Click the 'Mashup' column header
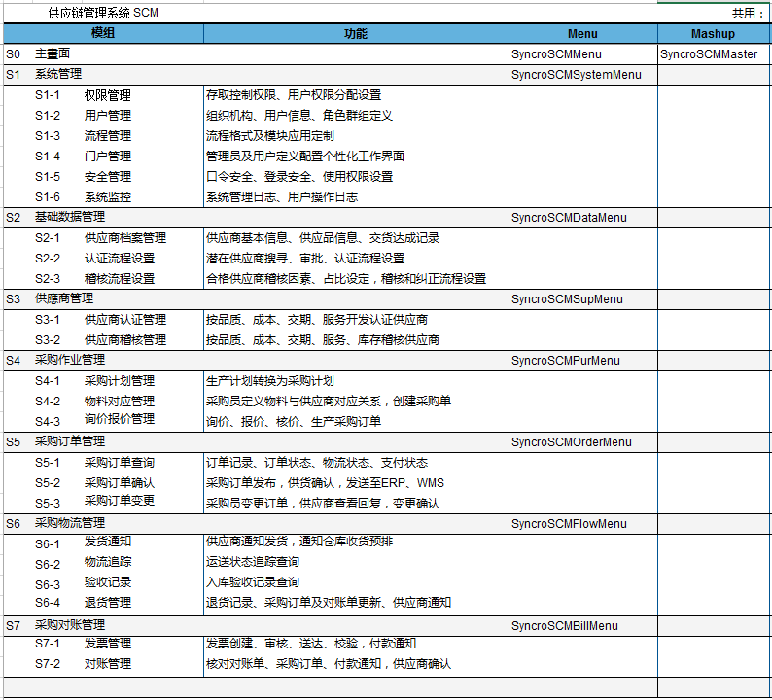The height and width of the screenshot is (700, 772). click(x=713, y=33)
